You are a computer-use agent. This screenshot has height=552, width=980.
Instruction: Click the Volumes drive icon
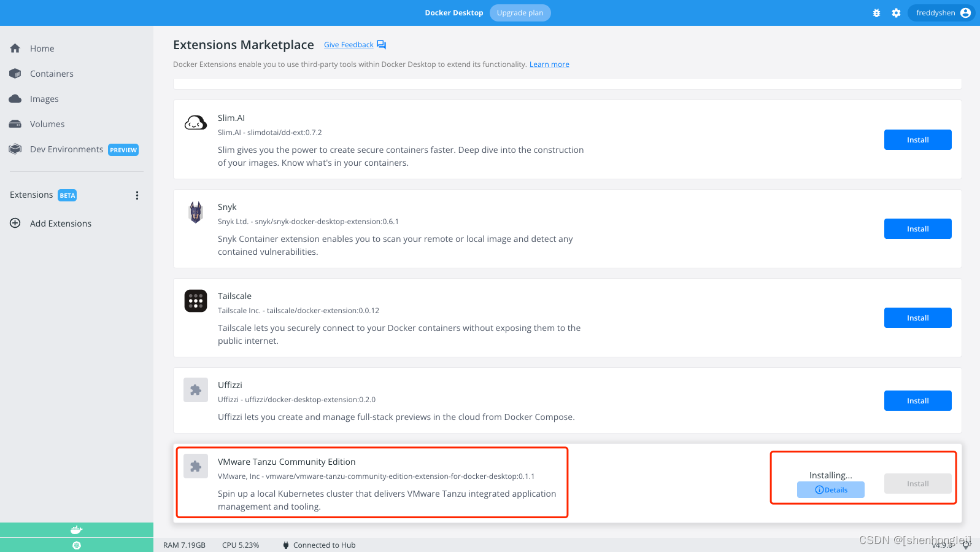15,124
